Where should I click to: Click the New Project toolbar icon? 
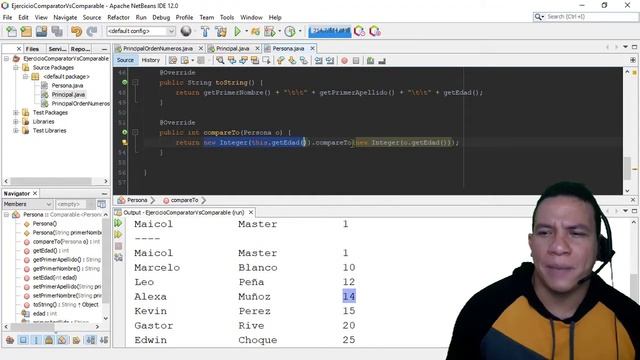[26, 31]
